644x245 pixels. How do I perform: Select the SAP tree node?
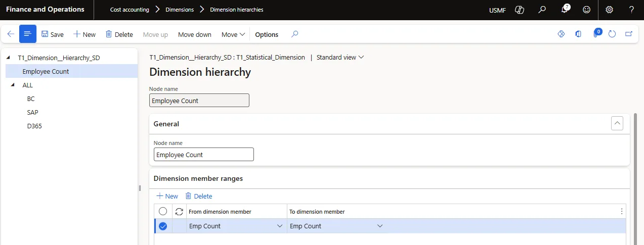tap(33, 113)
